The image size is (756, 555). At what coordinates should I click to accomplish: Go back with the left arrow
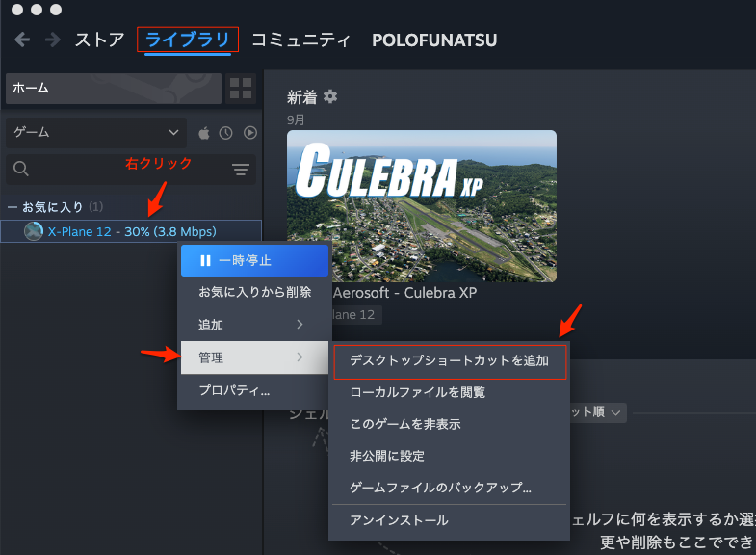coord(22,40)
